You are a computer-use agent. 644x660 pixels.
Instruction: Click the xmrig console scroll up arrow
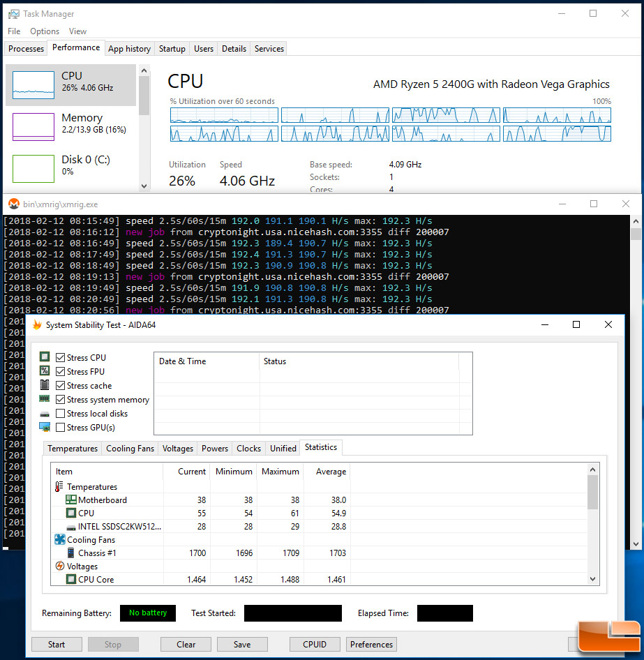(636, 221)
